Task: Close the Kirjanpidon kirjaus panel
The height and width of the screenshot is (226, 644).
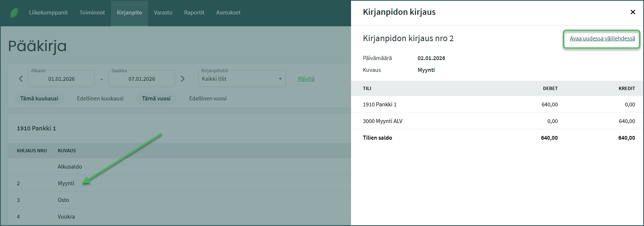Action: click(x=633, y=12)
